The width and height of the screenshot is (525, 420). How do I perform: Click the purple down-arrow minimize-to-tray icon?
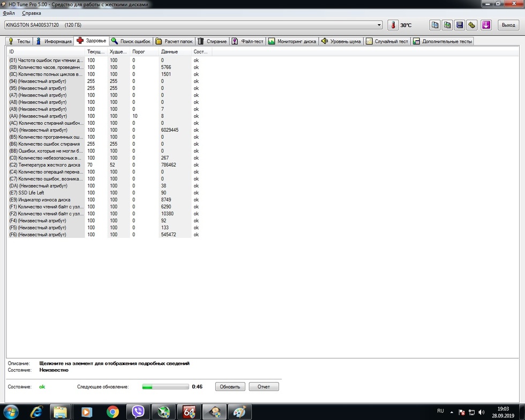click(486, 25)
